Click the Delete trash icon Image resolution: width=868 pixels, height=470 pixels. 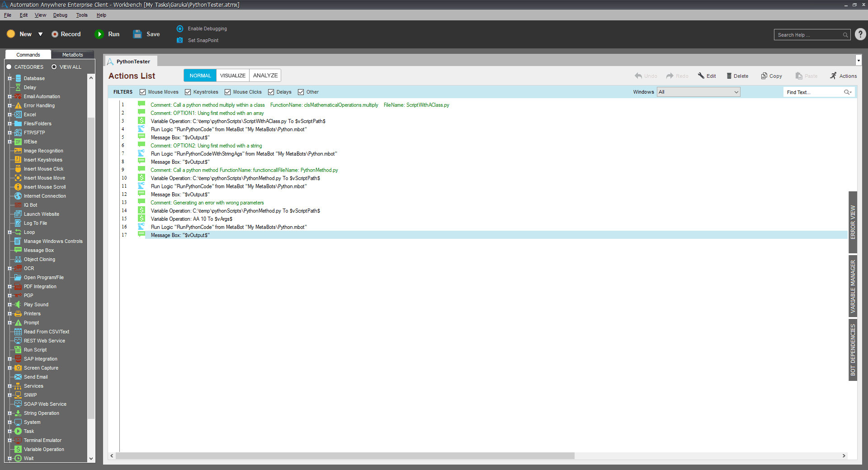729,76
